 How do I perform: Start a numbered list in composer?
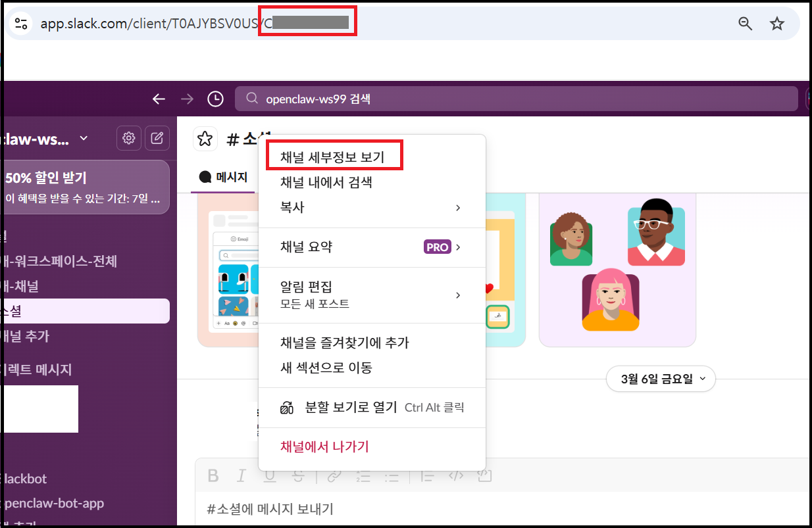[x=363, y=476]
